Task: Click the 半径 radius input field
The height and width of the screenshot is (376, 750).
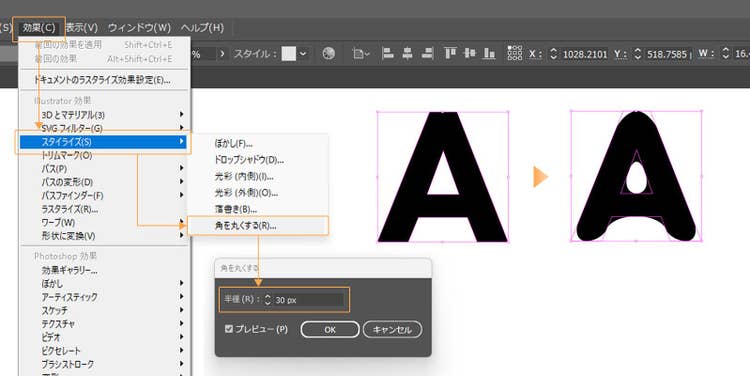Action: tap(309, 300)
